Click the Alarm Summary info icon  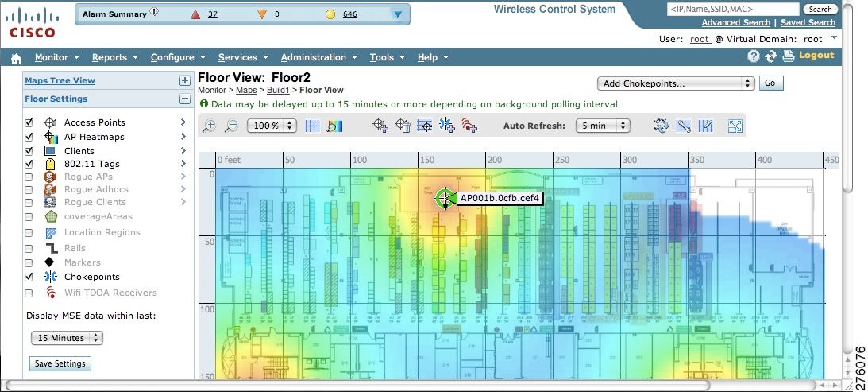pos(154,12)
